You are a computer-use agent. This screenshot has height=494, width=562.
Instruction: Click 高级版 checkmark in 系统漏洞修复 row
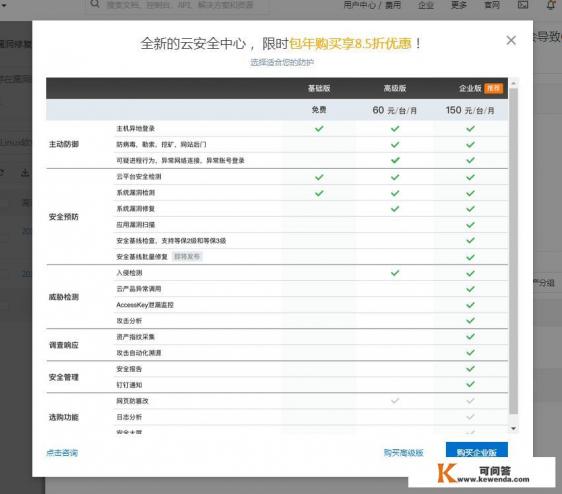pyautogui.click(x=395, y=209)
